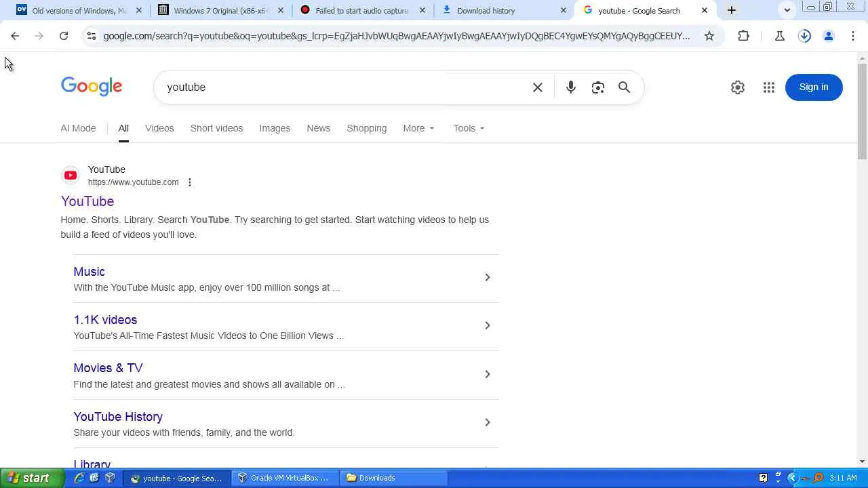868x488 pixels.
Task: Click the Sign in button
Action: click(814, 87)
